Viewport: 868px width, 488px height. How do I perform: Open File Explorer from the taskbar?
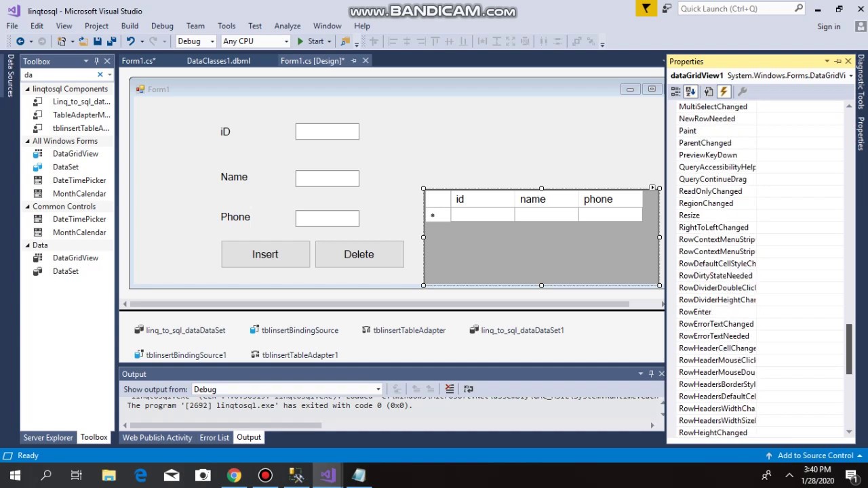[108, 475]
